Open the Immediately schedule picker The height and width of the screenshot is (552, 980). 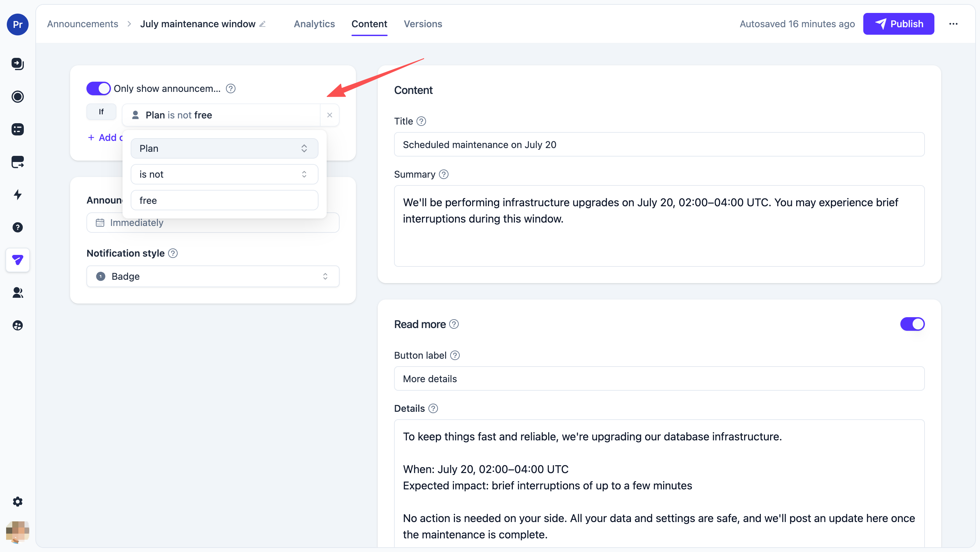(213, 223)
